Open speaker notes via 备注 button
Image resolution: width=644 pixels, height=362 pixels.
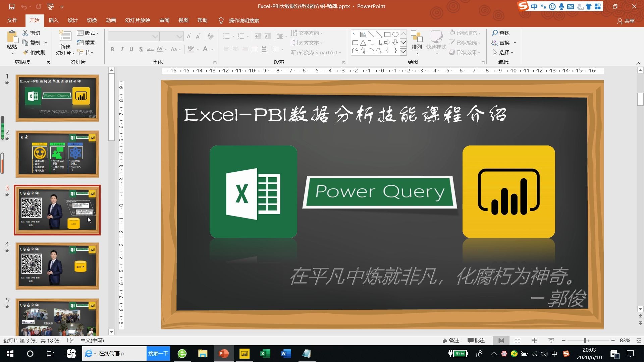(451, 340)
